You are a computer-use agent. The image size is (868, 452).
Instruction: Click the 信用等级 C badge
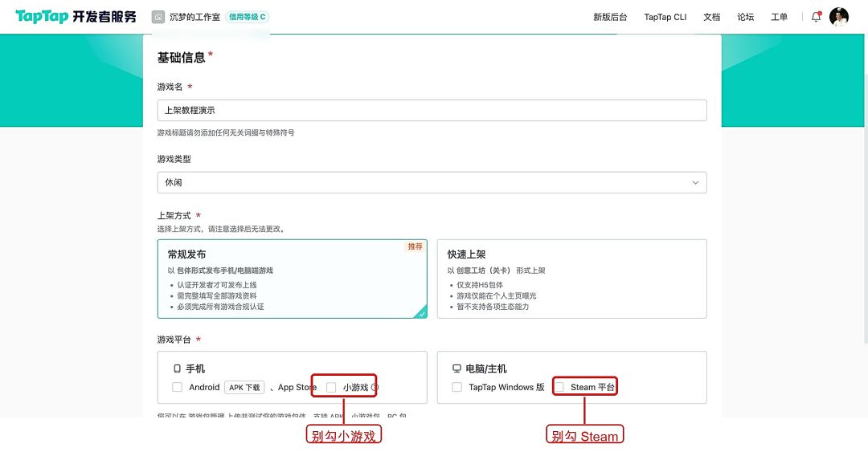tap(248, 17)
